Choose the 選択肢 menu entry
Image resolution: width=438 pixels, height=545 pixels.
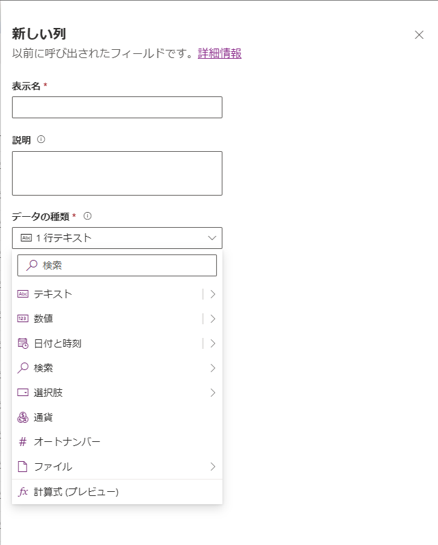click(x=117, y=393)
